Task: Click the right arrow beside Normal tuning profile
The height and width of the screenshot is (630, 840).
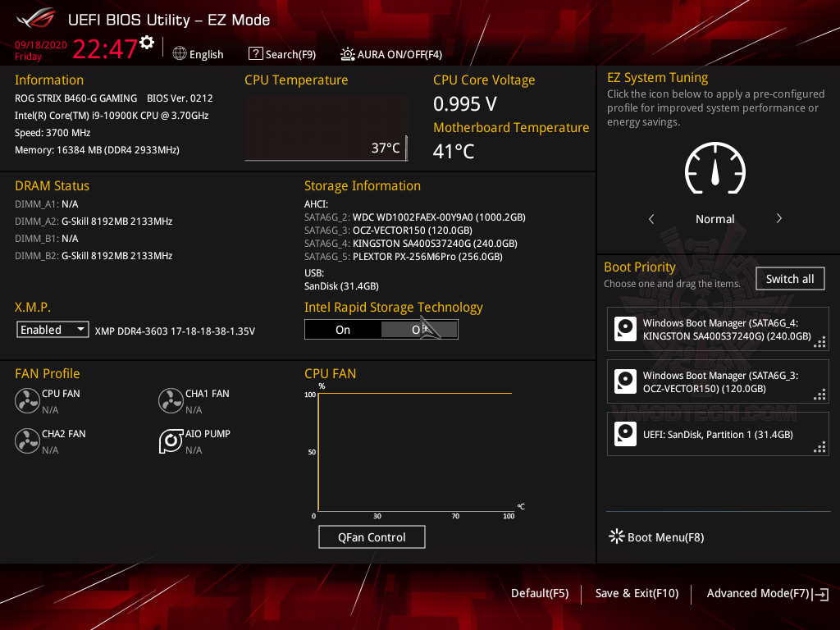Action: pos(778,219)
